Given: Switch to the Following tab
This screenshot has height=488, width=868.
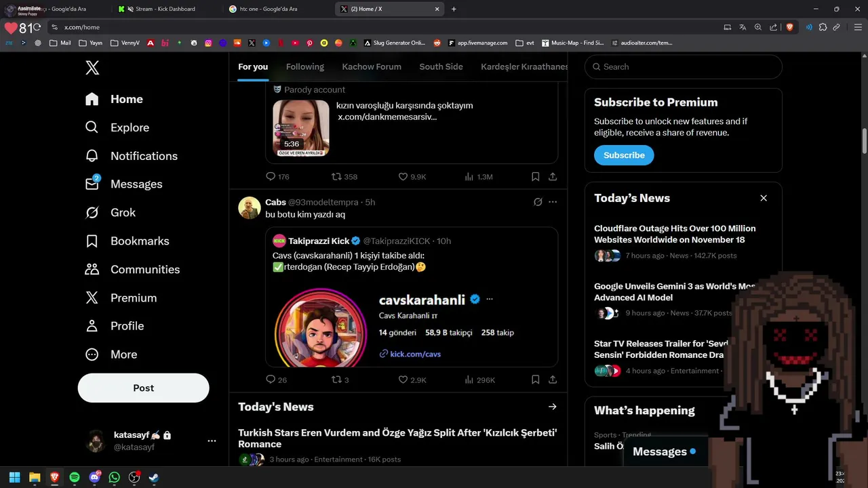Looking at the screenshot, I should click(x=305, y=66).
